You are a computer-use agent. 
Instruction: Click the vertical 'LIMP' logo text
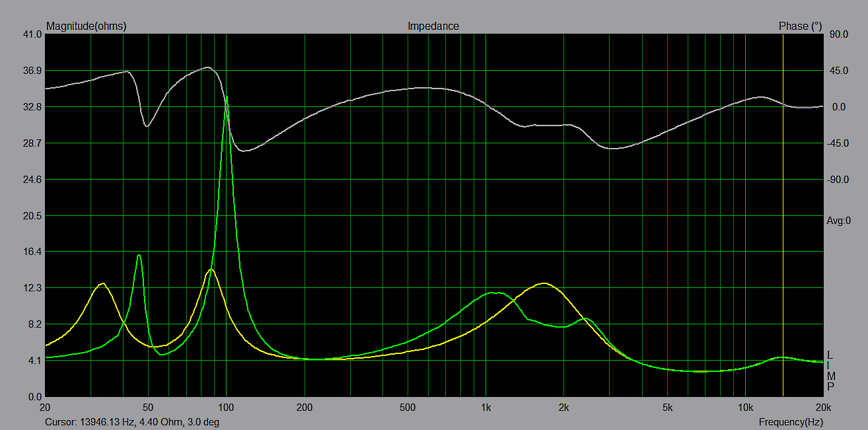click(831, 371)
